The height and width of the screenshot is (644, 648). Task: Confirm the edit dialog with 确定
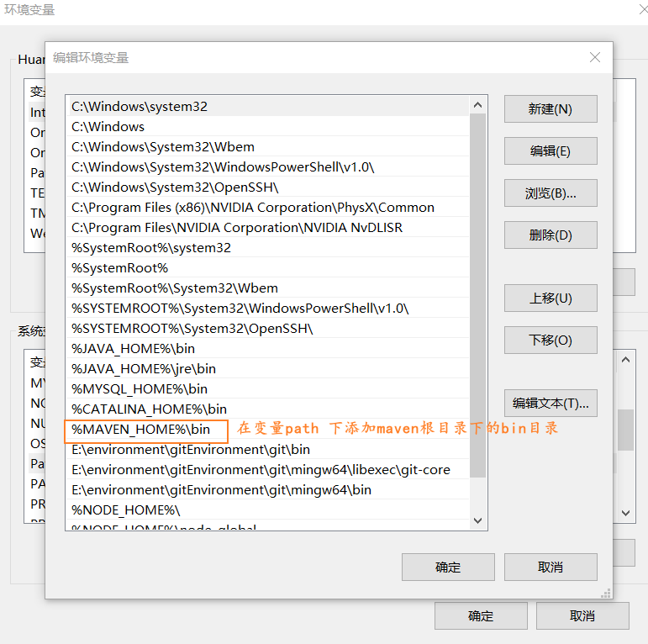[x=448, y=567]
